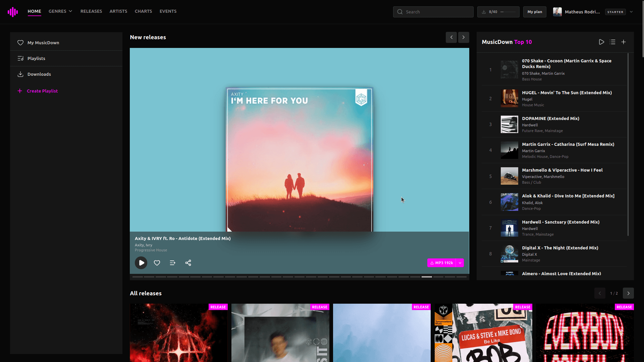Focus the Search input field

[433, 12]
